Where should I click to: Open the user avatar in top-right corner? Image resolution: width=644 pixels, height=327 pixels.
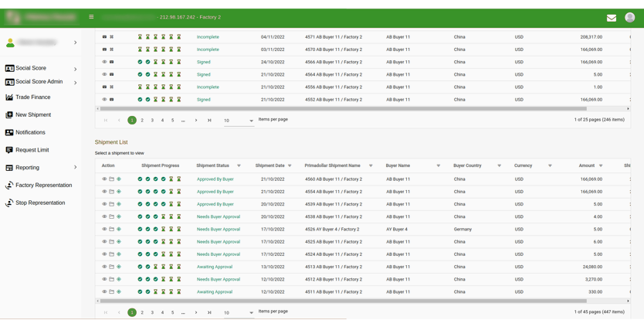click(x=629, y=17)
